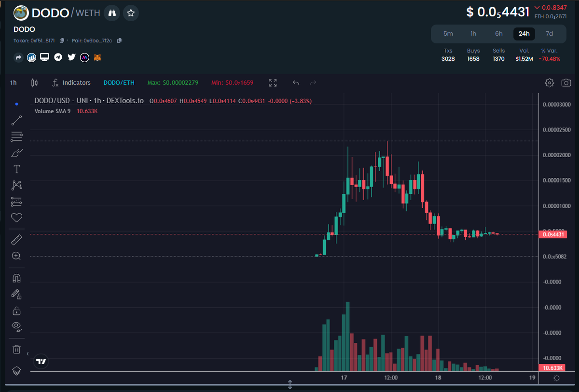
Task: Click the binoculars watch icon beside DODO/WETH
Action: click(112, 13)
